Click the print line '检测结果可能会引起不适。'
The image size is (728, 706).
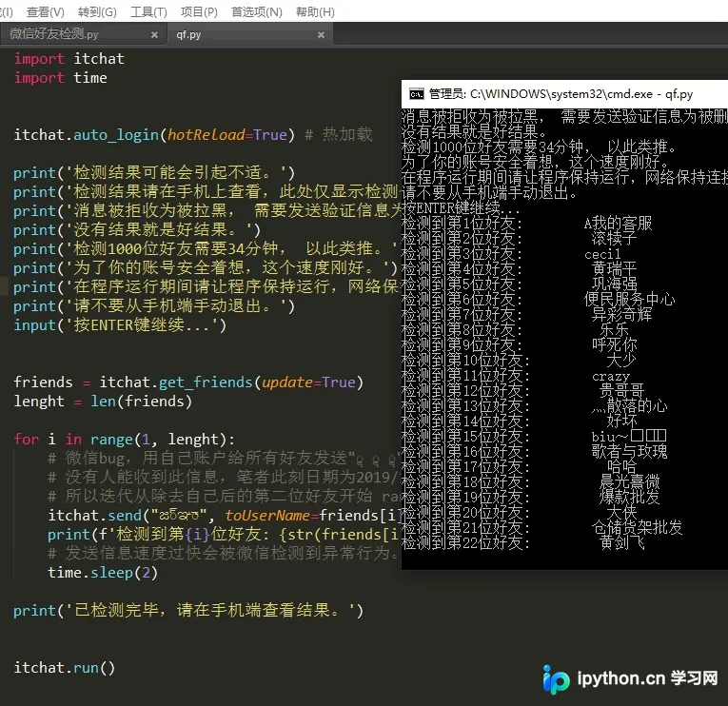coord(154,172)
